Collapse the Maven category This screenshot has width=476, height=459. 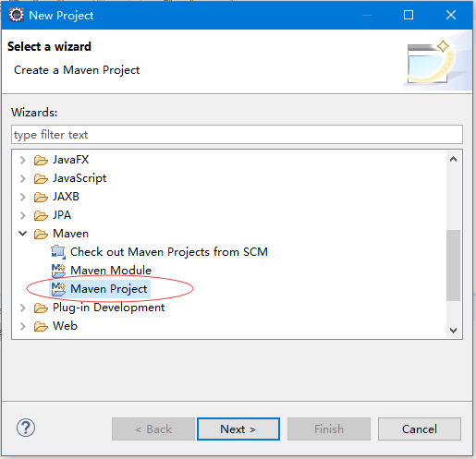pyautogui.click(x=22, y=234)
